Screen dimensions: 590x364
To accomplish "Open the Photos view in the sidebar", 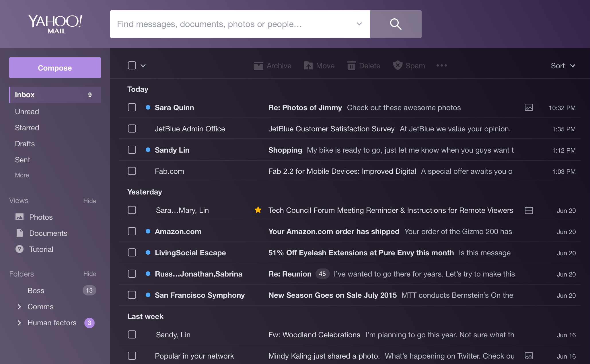I will [x=19, y=217].
